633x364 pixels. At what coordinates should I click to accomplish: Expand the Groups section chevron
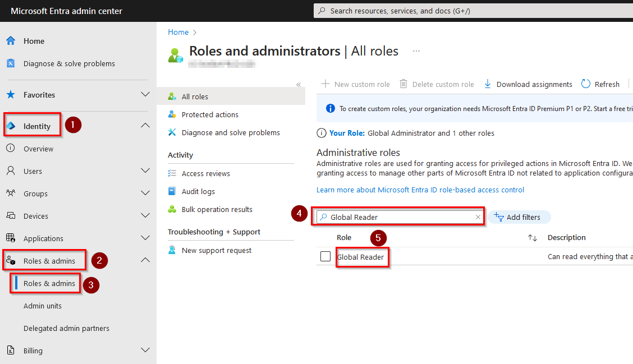click(145, 193)
